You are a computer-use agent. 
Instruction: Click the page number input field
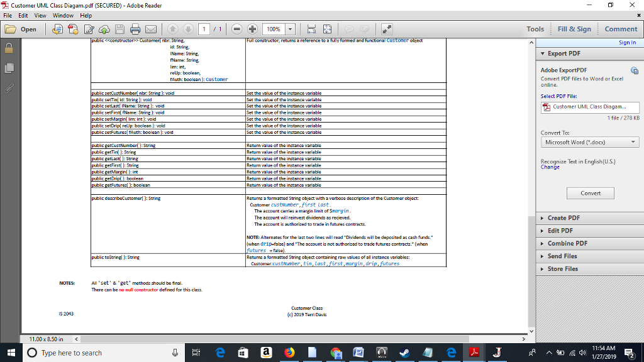(x=204, y=29)
